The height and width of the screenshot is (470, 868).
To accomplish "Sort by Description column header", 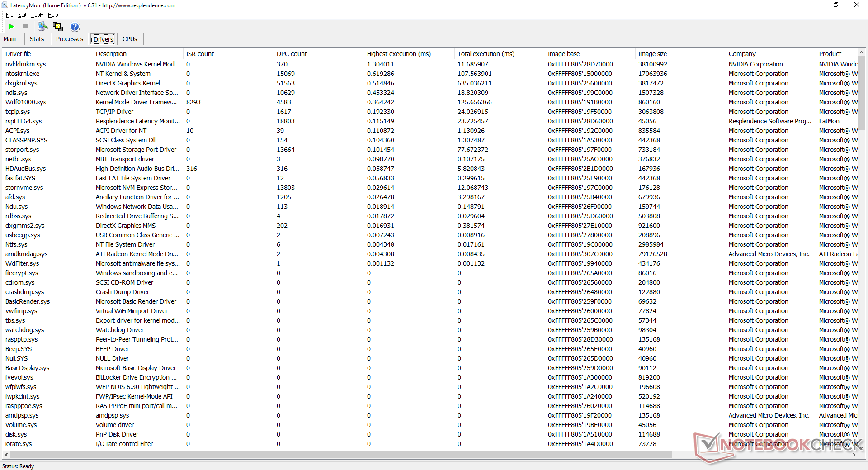I will (x=138, y=54).
